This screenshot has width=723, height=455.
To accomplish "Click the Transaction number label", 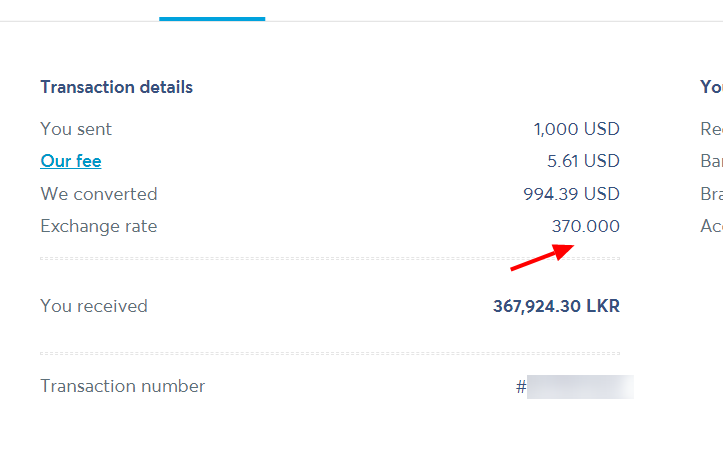I will [x=123, y=386].
